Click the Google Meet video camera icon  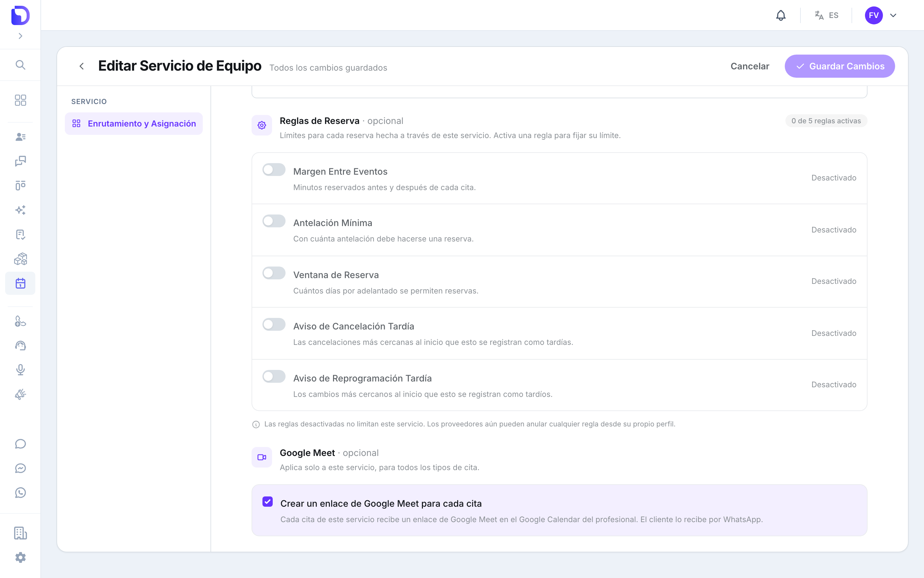tap(261, 457)
